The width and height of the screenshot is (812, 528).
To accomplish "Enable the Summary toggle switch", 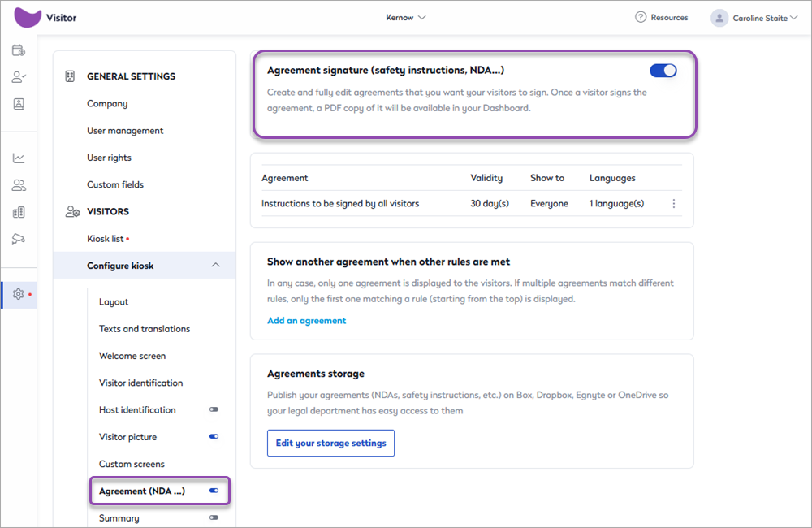I will pos(214,518).
